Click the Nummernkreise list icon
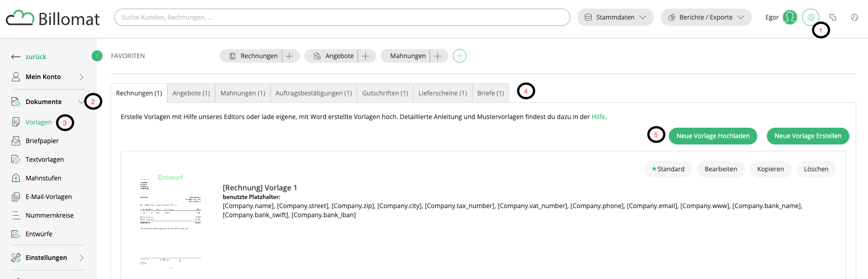This screenshot has height=279, width=868. click(16, 215)
